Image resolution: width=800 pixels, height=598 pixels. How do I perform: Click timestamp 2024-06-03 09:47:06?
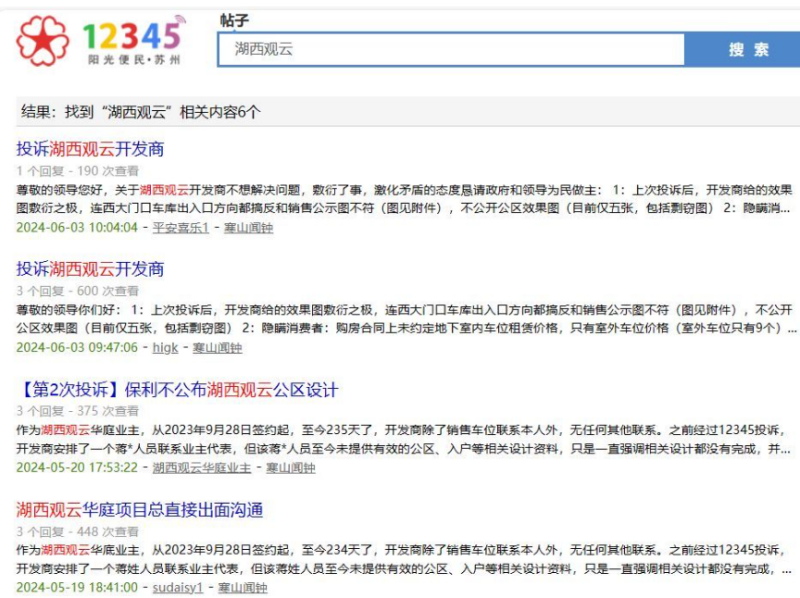(77, 348)
